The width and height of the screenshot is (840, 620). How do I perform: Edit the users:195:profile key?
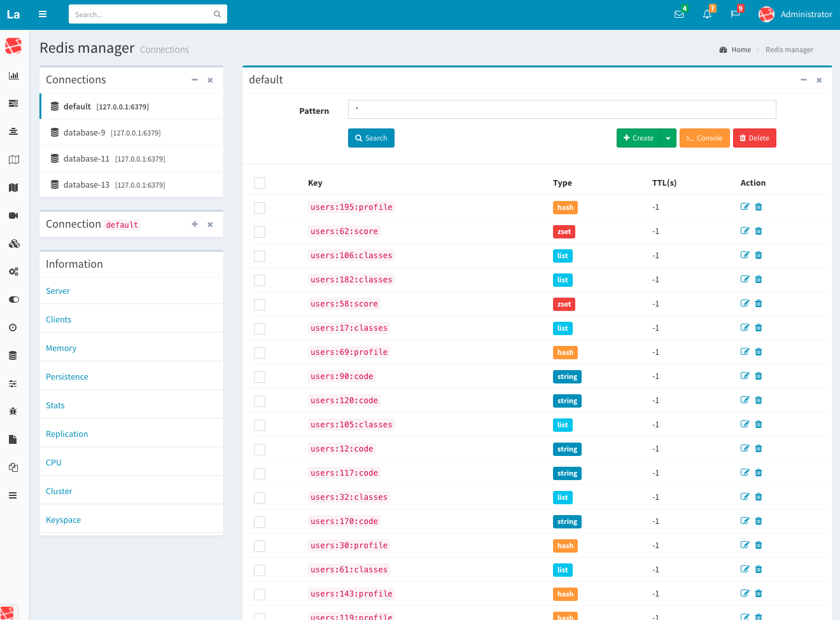pyautogui.click(x=745, y=207)
